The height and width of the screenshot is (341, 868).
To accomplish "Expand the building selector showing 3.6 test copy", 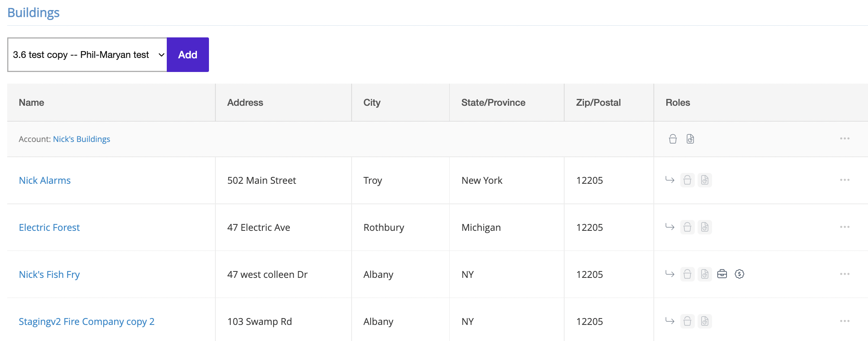I will tap(87, 55).
